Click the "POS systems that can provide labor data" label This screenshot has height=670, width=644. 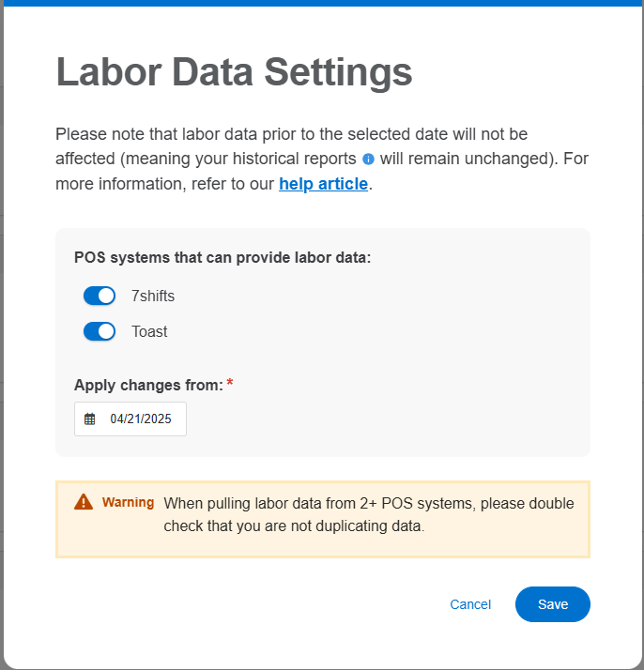click(x=222, y=257)
